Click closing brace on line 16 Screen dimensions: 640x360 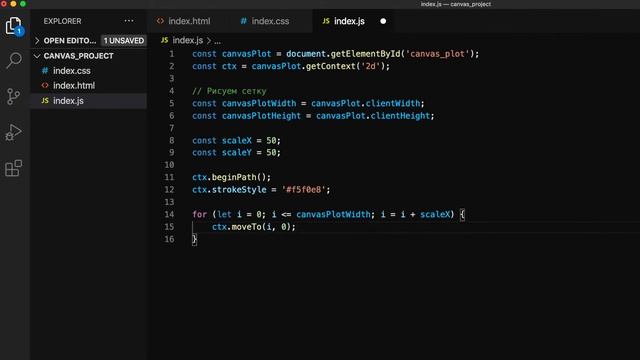(194, 239)
